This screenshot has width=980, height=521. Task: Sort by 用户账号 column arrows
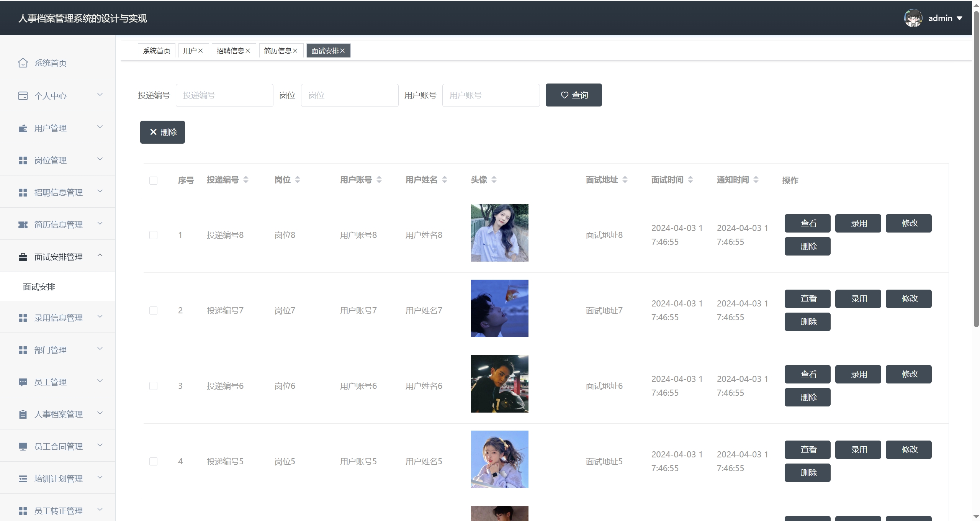pyautogui.click(x=379, y=180)
